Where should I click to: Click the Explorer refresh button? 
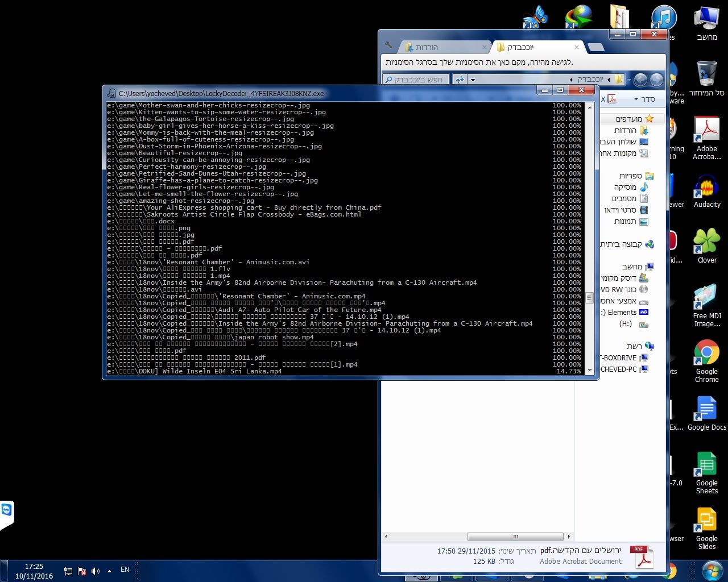tap(460, 80)
